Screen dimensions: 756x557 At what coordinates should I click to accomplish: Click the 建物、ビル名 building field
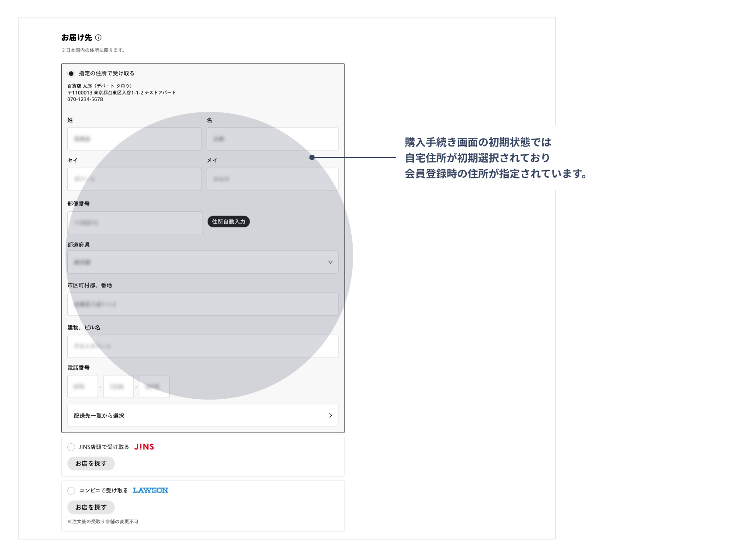202,346
